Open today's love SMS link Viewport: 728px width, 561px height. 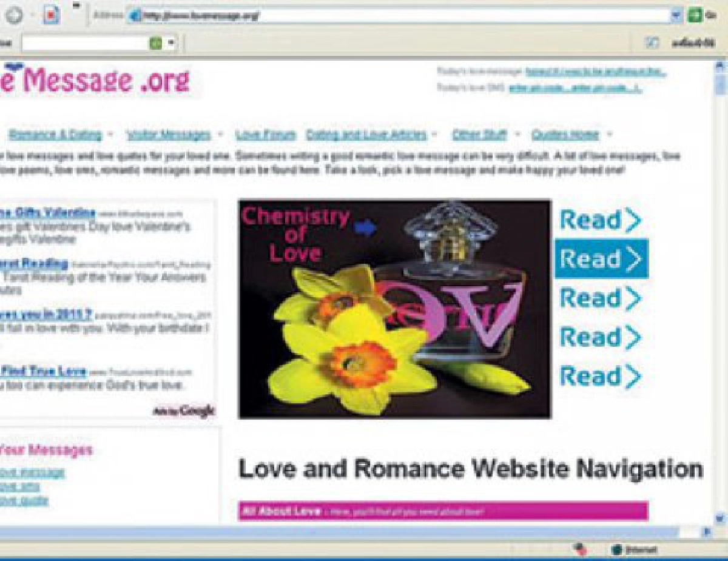(575, 88)
